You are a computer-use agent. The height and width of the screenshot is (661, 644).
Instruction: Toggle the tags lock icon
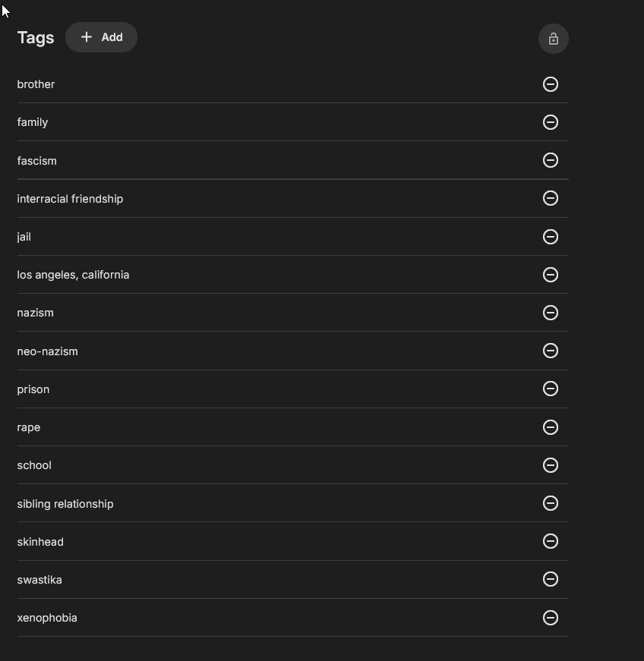(x=553, y=39)
